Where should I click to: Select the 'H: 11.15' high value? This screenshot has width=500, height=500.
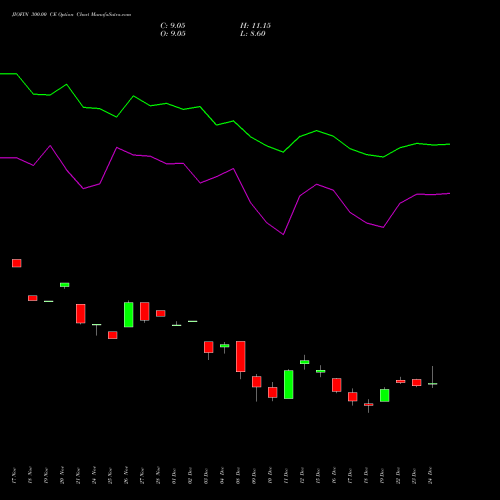pyautogui.click(x=255, y=26)
